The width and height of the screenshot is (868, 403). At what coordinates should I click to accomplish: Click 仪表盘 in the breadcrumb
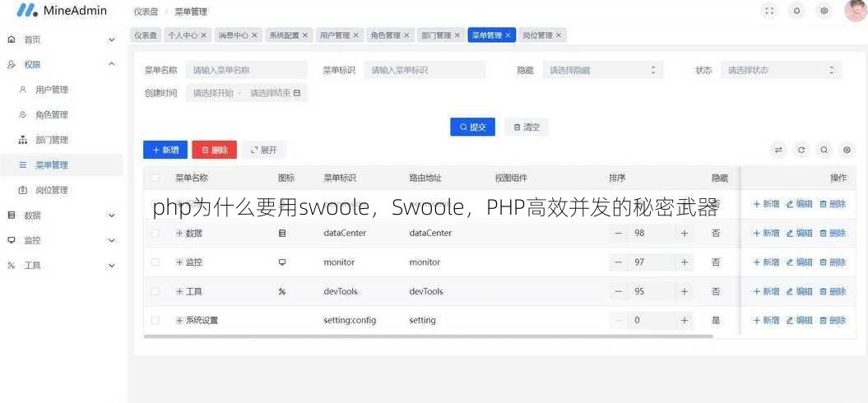145,11
